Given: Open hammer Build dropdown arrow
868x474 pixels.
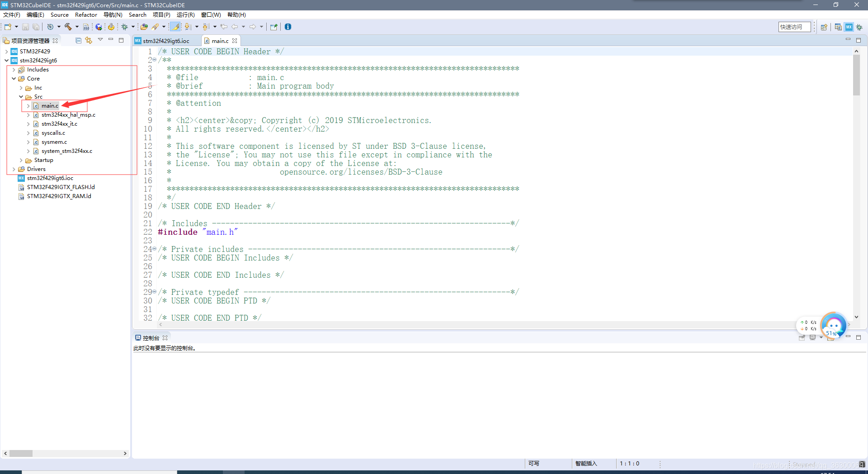Looking at the screenshot, I should point(77,27).
